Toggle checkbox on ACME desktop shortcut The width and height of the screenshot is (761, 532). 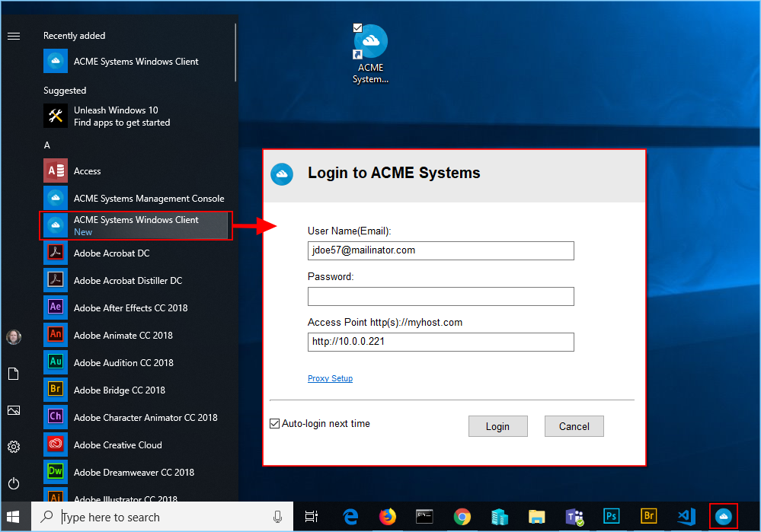[x=358, y=27]
